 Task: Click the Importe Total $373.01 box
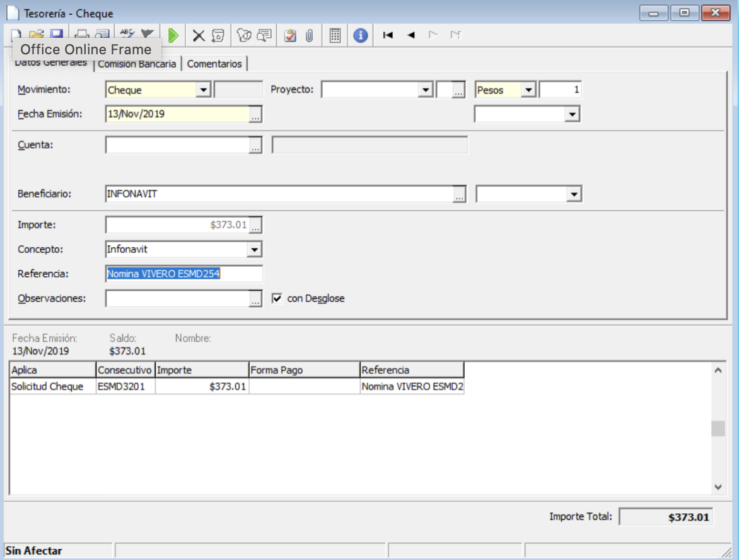coord(665,517)
